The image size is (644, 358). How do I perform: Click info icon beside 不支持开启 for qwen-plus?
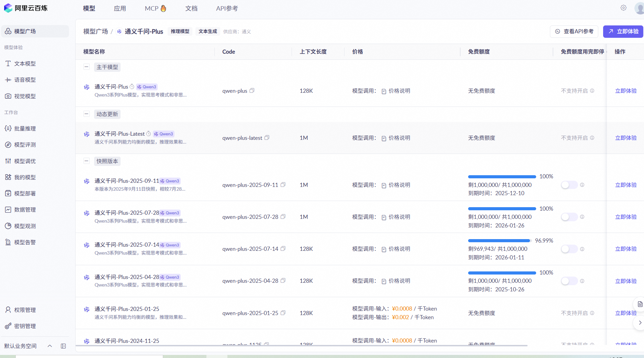[592, 91]
